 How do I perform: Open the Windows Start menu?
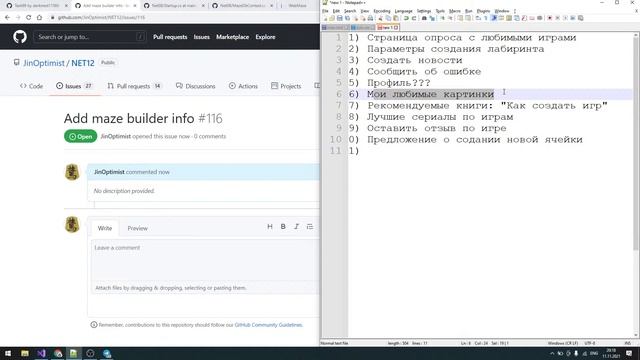tap(8, 353)
